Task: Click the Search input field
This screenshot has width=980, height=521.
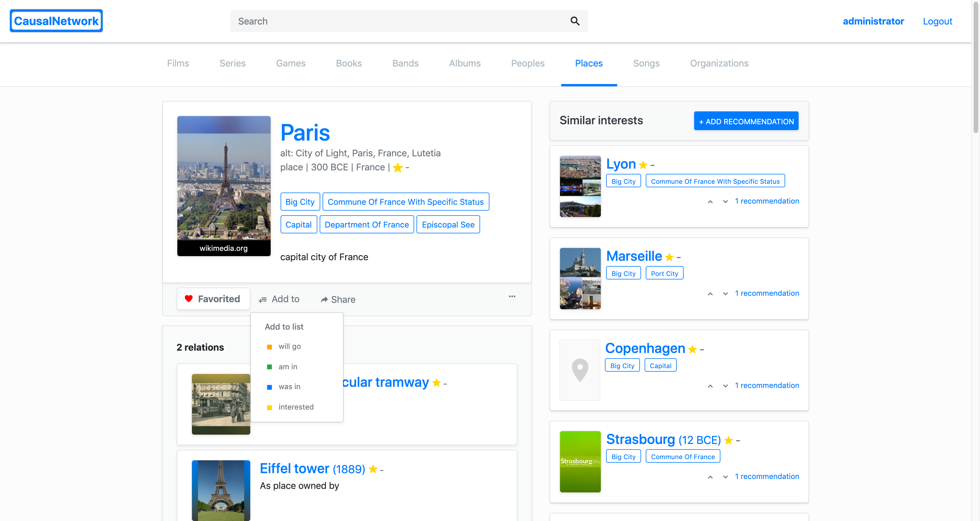Action: [400, 21]
